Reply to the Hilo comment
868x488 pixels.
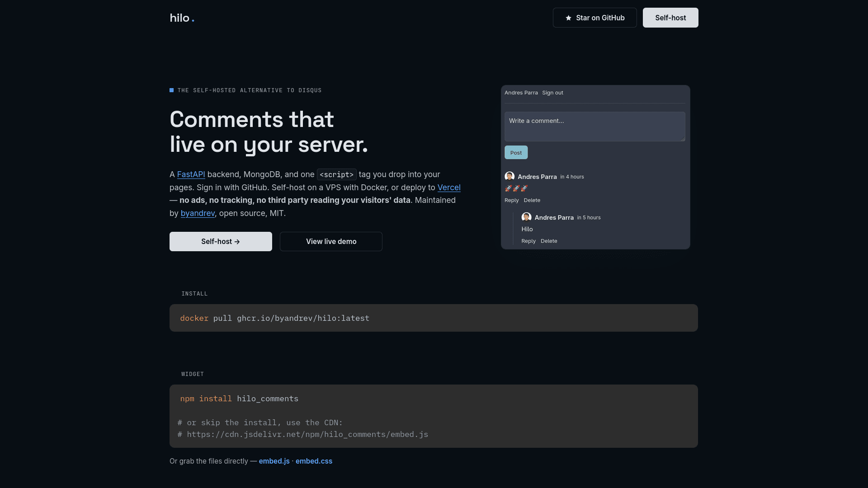tap(528, 241)
